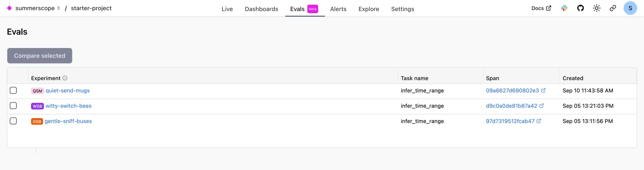Open the GitHub icon link
Viewport: 644px width, 170px height.
tap(580, 8)
